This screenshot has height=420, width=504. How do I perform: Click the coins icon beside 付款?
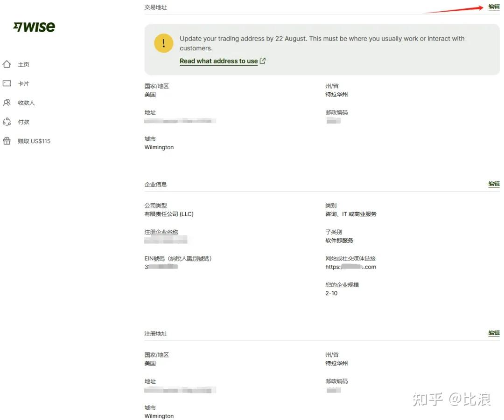coord(7,122)
